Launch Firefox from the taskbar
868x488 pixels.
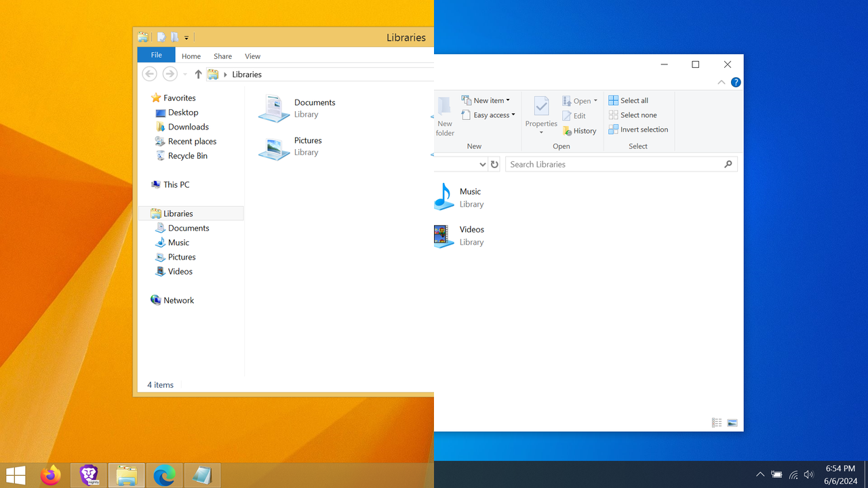point(51,475)
